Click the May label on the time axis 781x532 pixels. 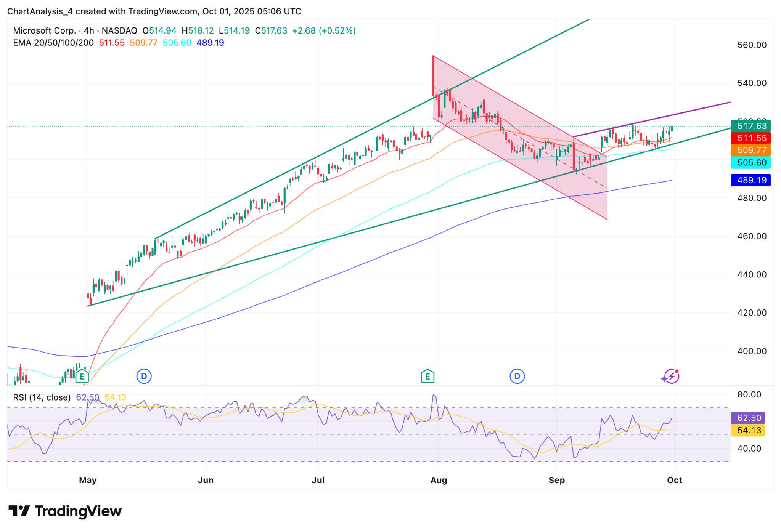tap(88, 480)
